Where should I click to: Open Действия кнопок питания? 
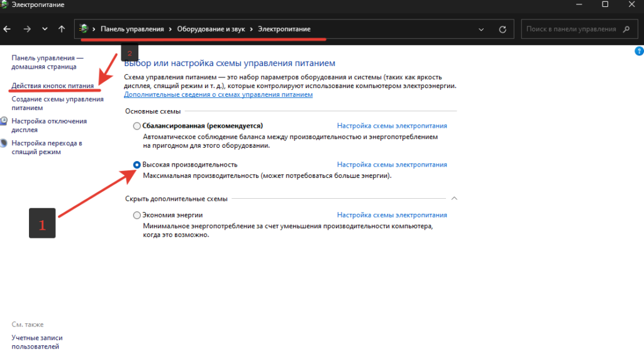click(x=53, y=86)
